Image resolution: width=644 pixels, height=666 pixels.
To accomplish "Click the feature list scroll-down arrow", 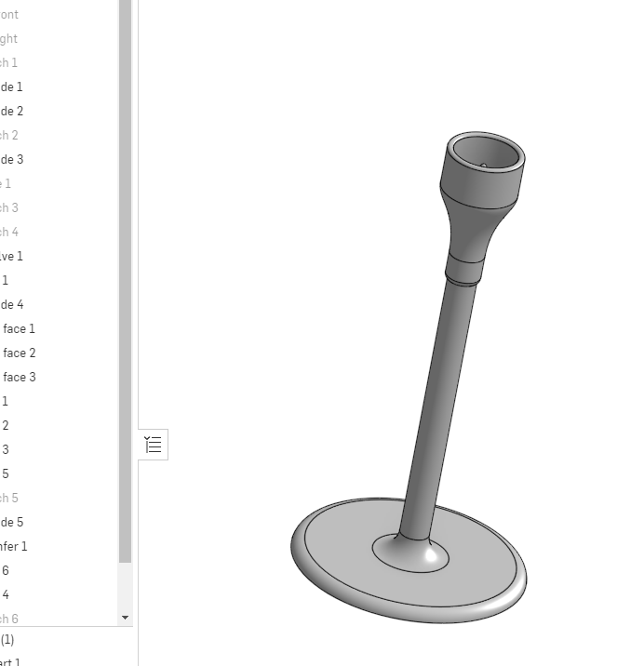I will [125, 618].
